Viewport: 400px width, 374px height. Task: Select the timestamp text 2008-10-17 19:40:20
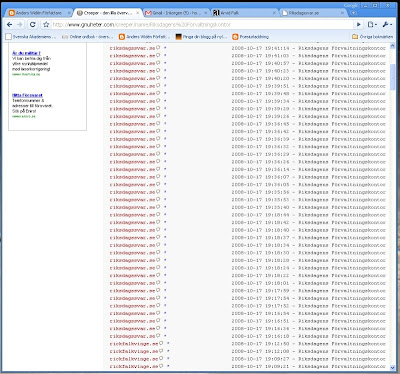(x=260, y=78)
